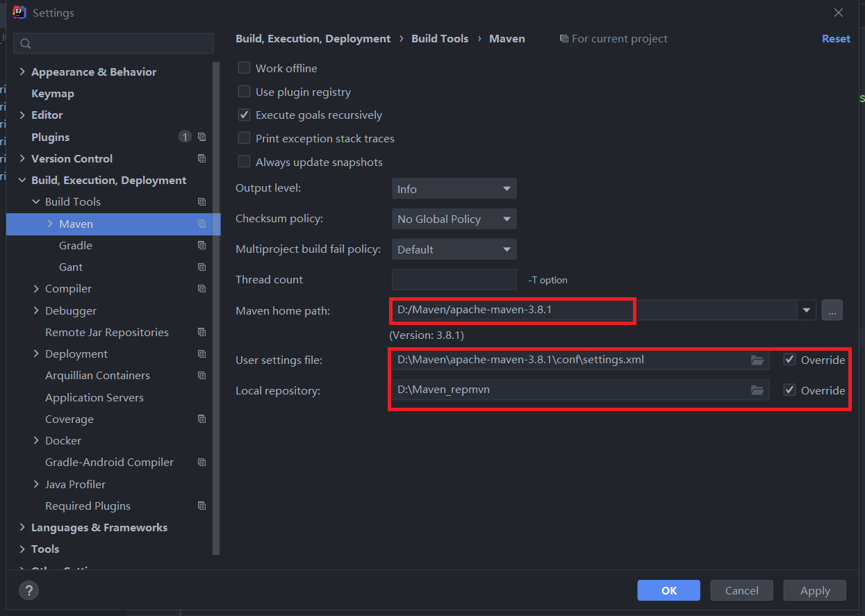Close the Settings dialog
This screenshot has width=865, height=616.
pyautogui.click(x=839, y=13)
